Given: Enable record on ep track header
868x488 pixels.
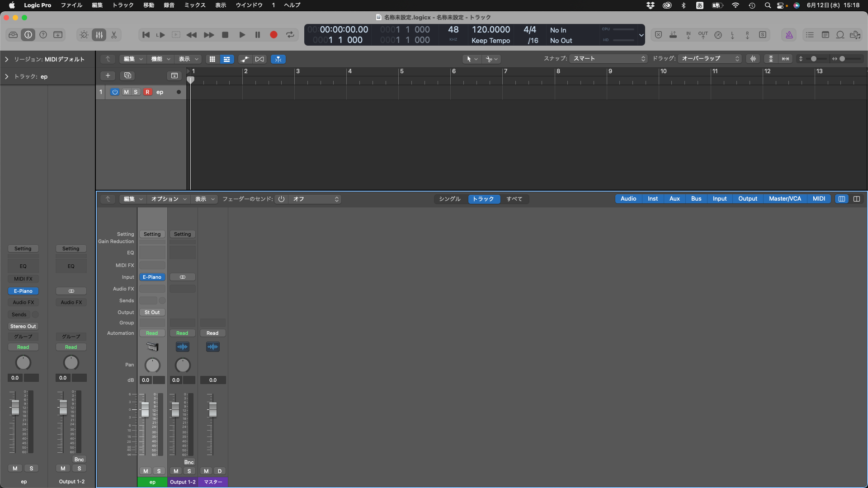Looking at the screenshot, I should pos(147,92).
